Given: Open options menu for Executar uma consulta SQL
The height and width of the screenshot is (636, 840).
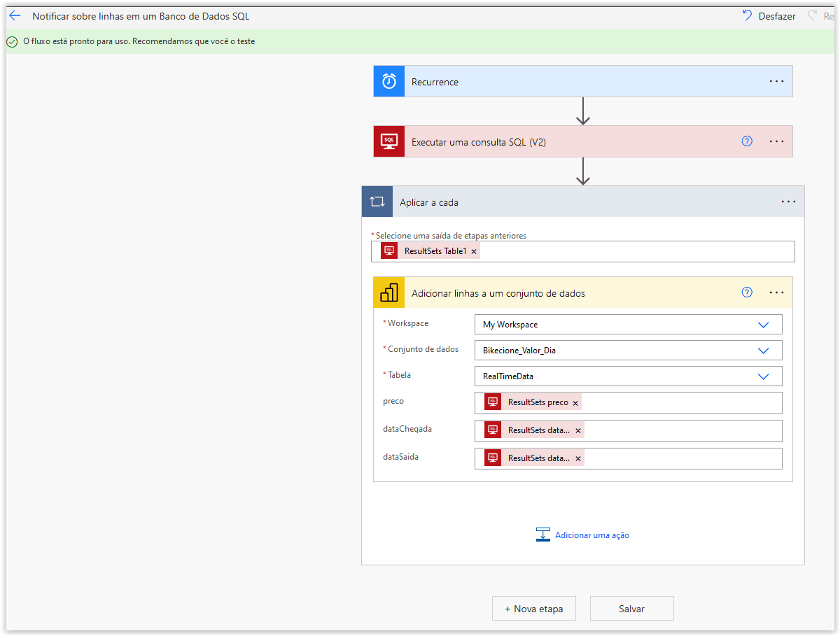Looking at the screenshot, I should (x=776, y=141).
